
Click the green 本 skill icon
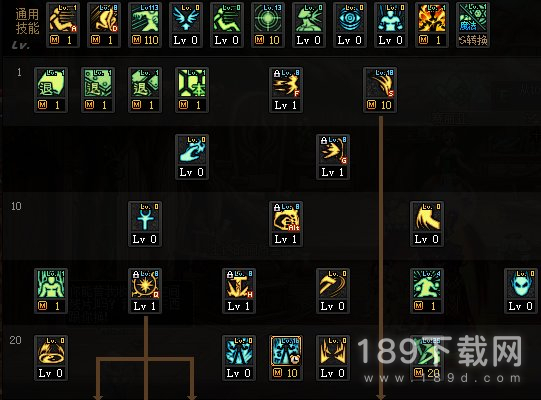[x=192, y=90]
